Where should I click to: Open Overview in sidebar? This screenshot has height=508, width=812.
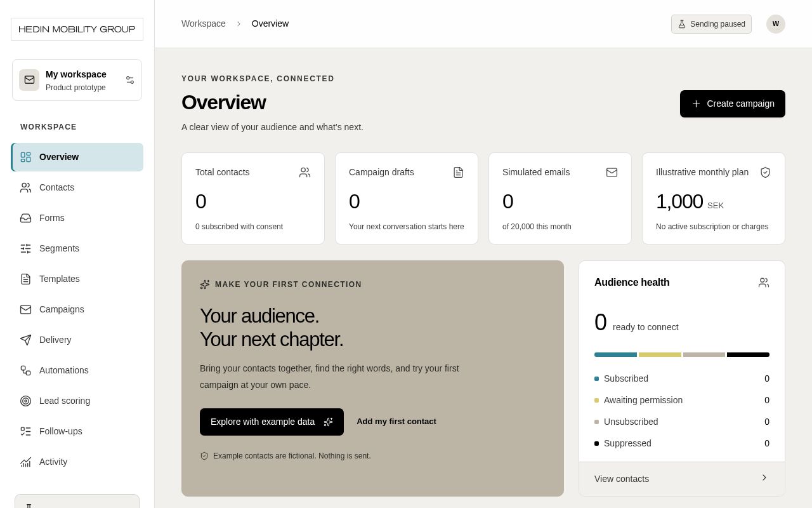tap(77, 157)
